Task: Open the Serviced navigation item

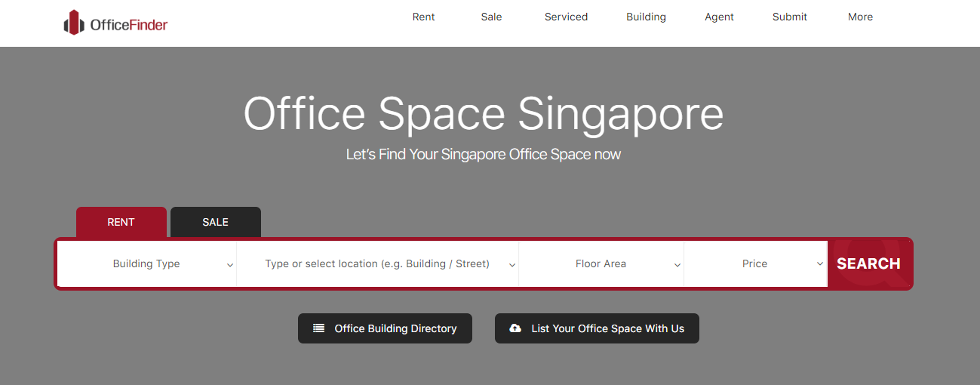Action: point(566,17)
